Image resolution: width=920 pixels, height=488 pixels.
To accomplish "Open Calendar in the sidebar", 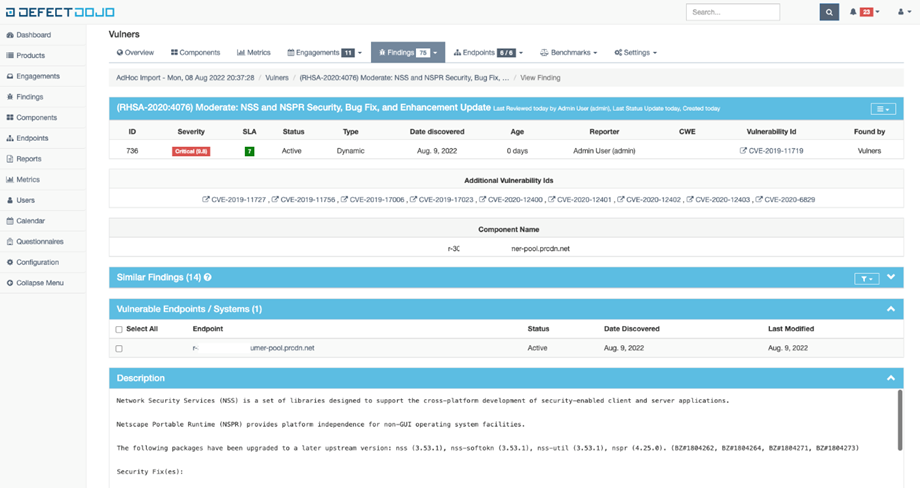I will click(30, 221).
